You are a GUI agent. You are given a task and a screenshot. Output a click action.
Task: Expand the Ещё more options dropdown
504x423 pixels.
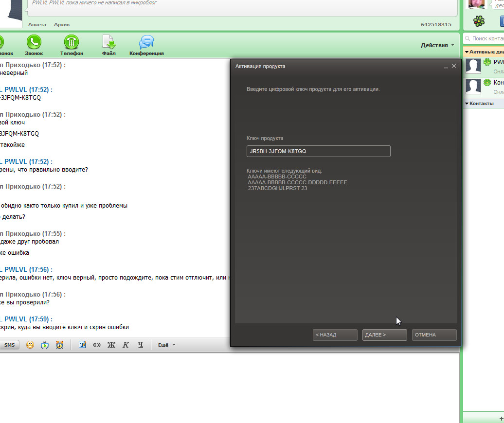coord(167,345)
